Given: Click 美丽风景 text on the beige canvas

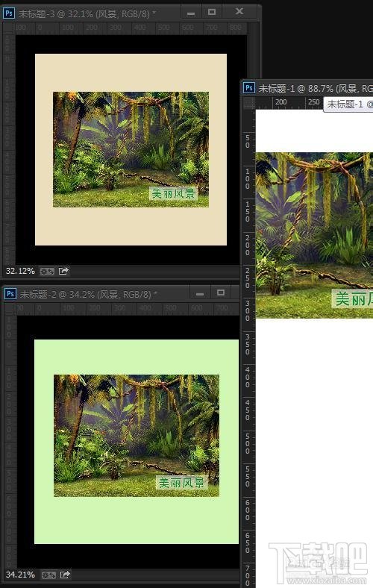Looking at the screenshot, I should [x=173, y=193].
